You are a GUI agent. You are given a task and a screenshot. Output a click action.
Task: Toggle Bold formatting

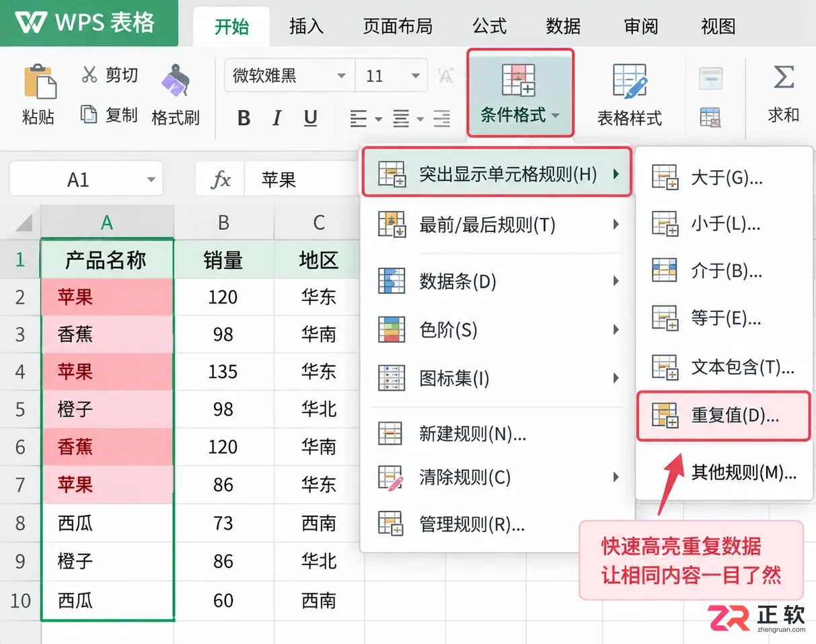(x=244, y=119)
